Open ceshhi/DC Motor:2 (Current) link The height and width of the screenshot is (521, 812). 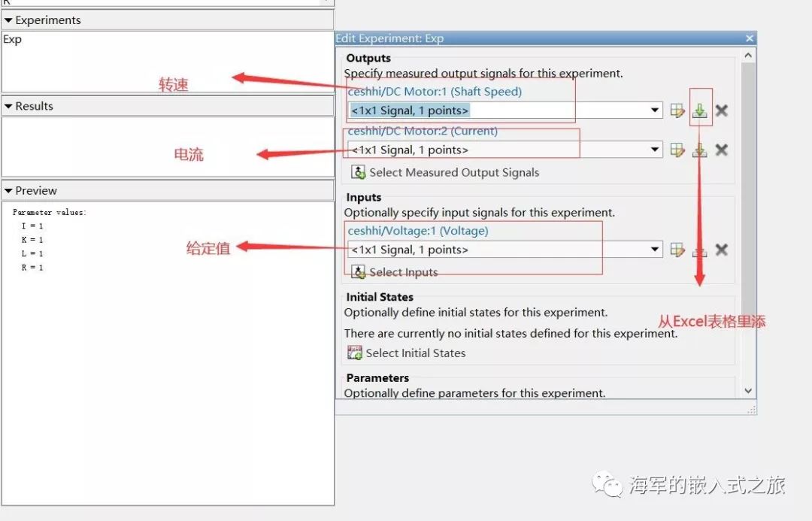(x=423, y=131)
